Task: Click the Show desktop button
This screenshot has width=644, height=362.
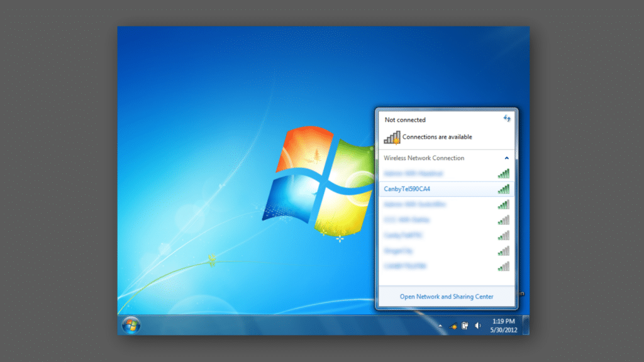Action: tap(526, 325)
